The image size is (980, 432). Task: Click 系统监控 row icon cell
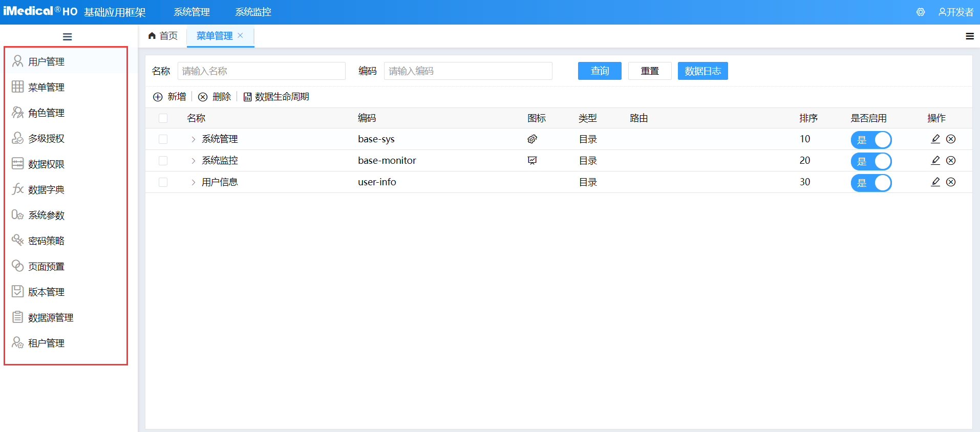pyautogui.click(x=532, y=161)
